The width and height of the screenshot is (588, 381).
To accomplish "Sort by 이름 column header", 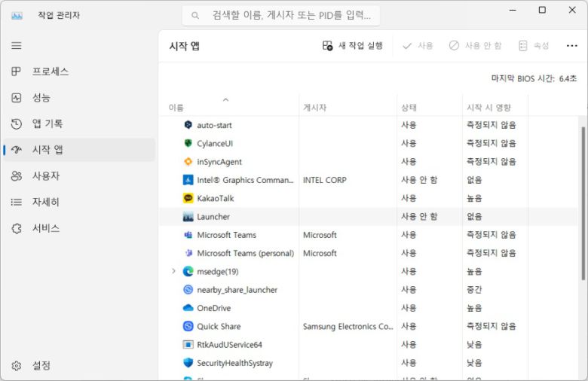I will [176, 108].
